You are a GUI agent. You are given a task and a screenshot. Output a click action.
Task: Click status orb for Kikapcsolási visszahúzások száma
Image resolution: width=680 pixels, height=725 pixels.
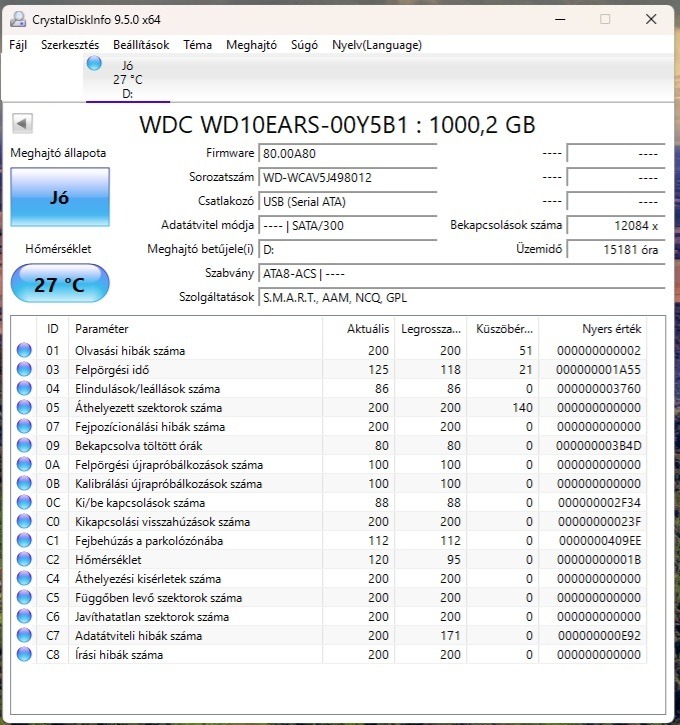pyautogui.click(x=24, y=521)
